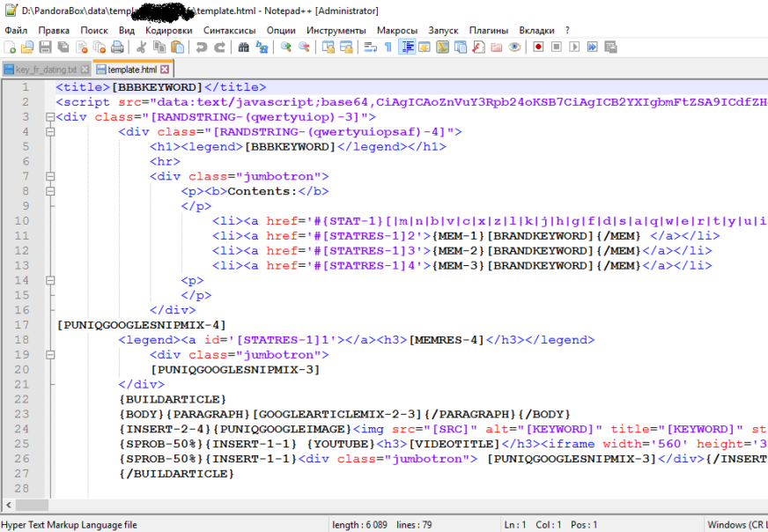Collapse jumbotron div fold at line 7

click(50, 176)
